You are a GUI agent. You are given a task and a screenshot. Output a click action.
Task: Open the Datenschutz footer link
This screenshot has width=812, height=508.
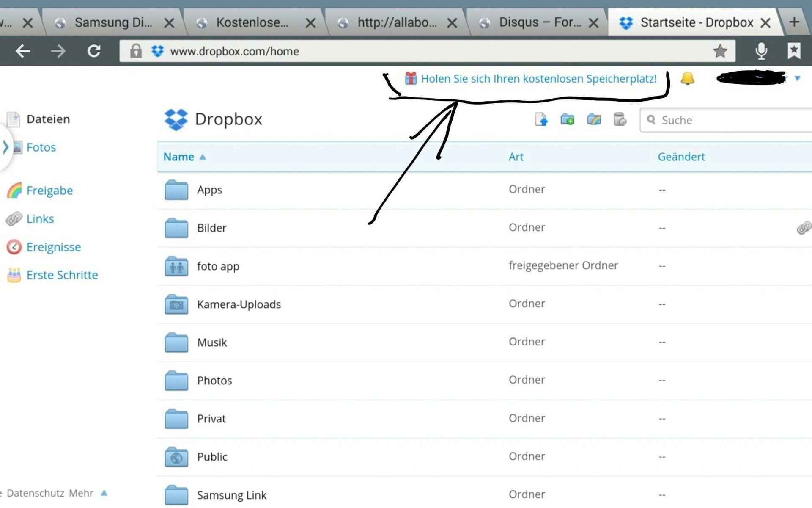(36, 493)
